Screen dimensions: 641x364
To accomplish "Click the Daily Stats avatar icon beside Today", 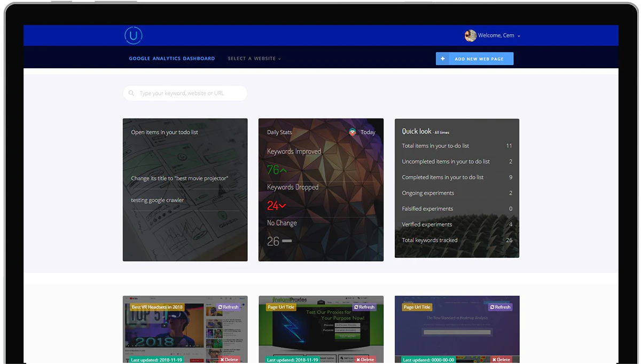I will click(x=353, y=132).
